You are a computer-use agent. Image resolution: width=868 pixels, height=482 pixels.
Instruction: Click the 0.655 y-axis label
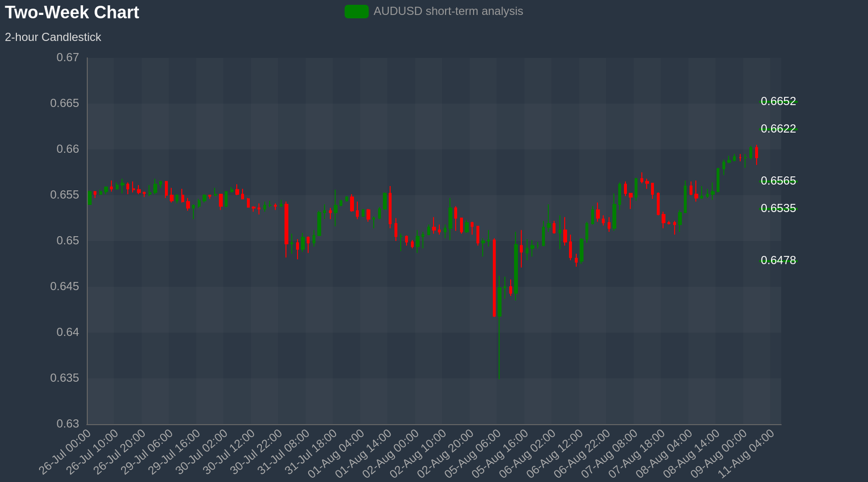pyautogui.click(x=65, y=195)
